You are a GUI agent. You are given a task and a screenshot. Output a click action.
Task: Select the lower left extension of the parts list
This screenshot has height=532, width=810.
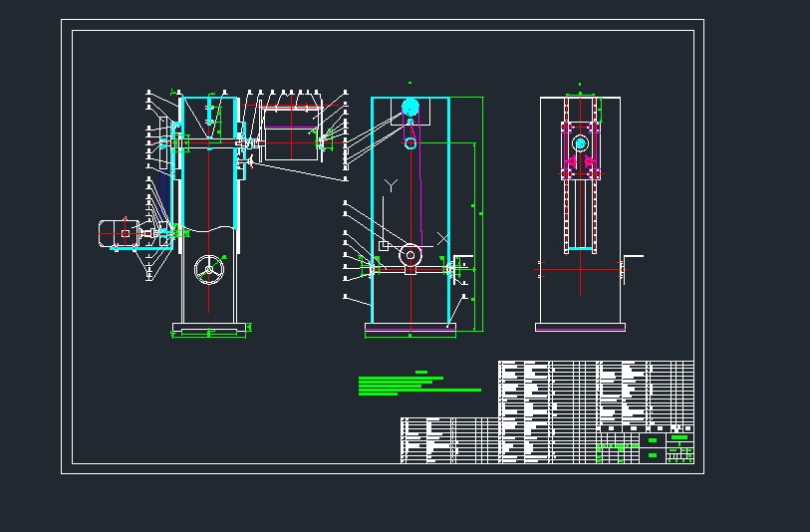click(x=449, y=440)
